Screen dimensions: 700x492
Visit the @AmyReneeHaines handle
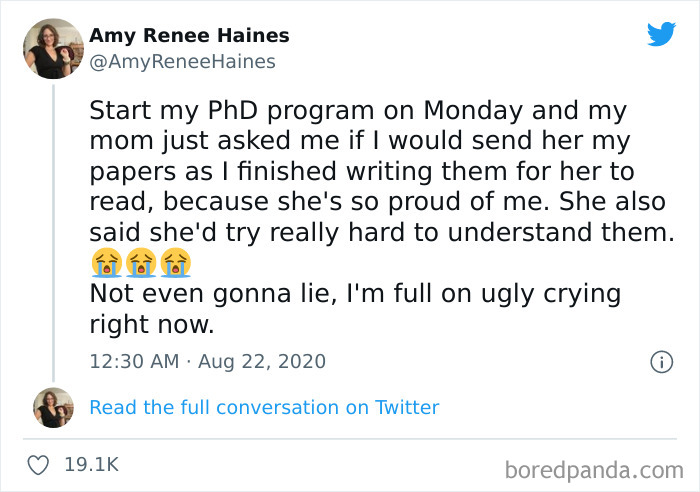(x=181, y=62)
